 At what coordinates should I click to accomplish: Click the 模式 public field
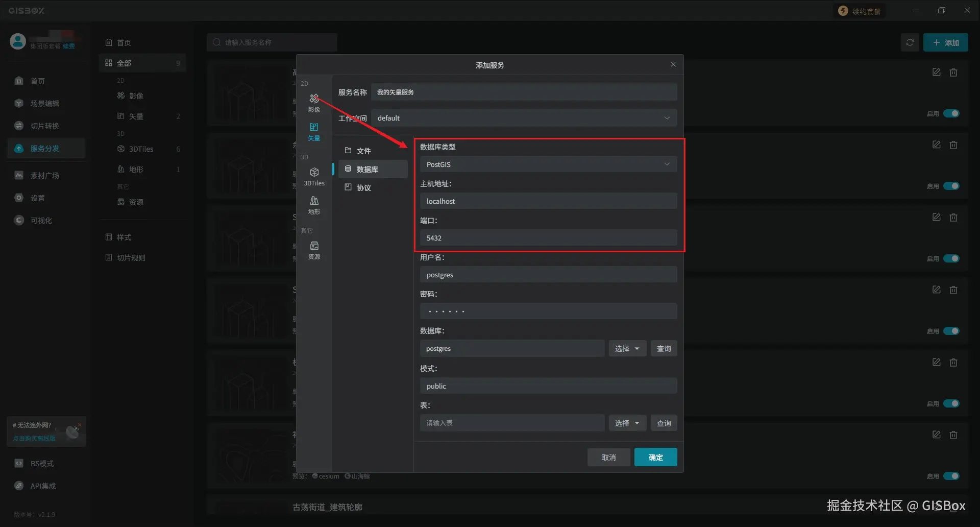[548, 386]
